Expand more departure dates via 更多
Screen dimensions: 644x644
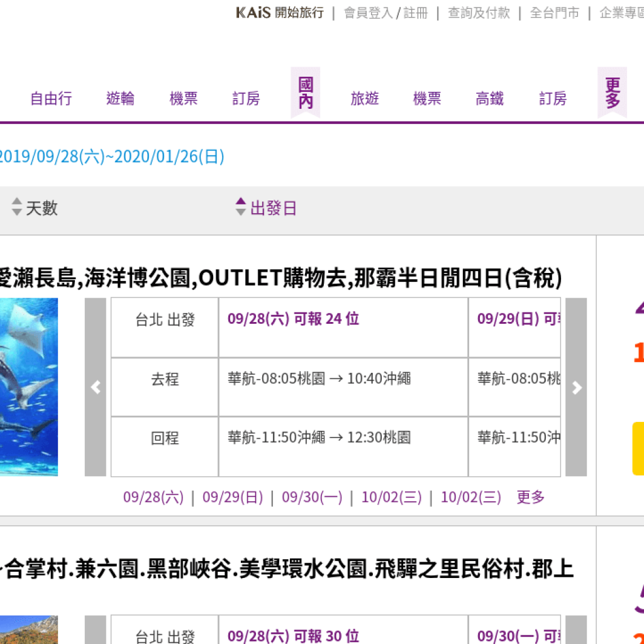[530, 497]
